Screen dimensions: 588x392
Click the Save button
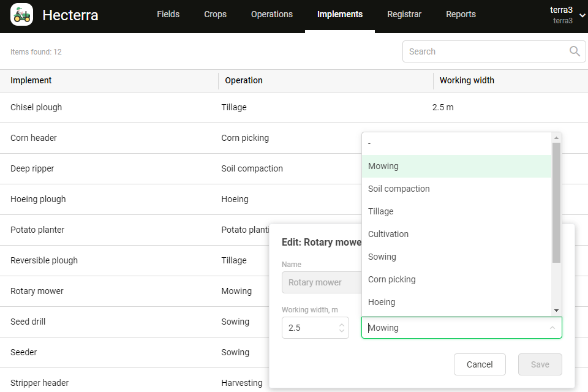pyautogui.click(x=540, y=364)
